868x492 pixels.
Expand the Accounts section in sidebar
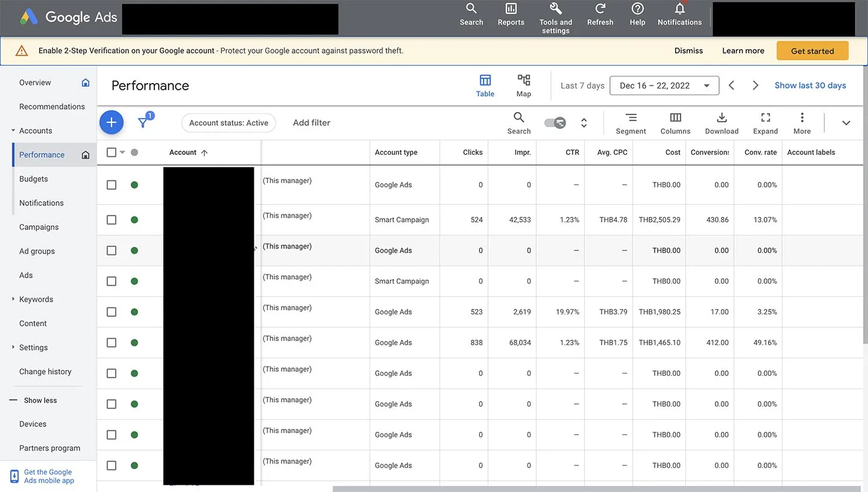pyautogui.click(x=13, y=130)
